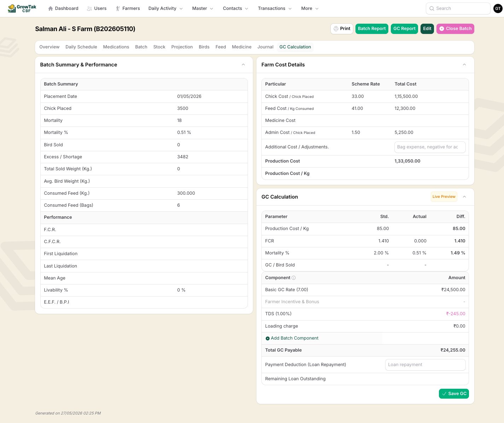Collapse the Farm Cost Details panel

464,65
